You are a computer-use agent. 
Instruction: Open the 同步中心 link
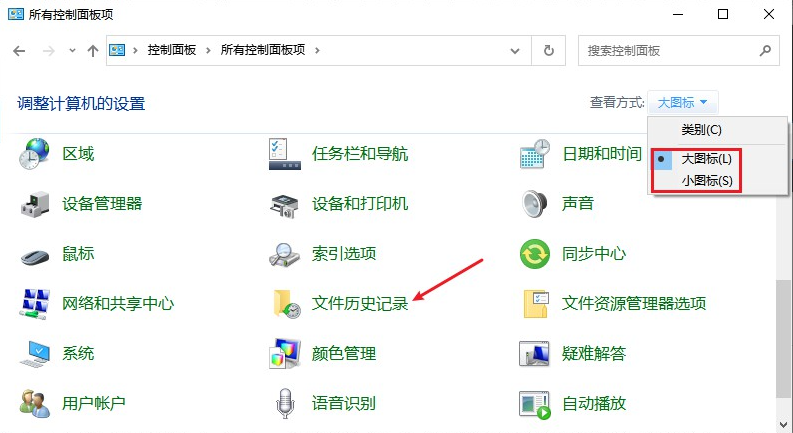[x=594, y=254]
